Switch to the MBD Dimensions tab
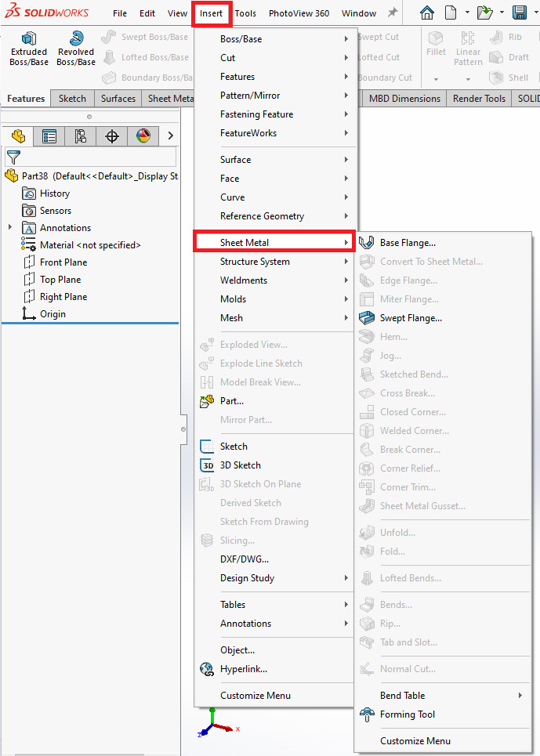The height and width of the screenshot is (756, 540). pyautogui.click(x=404, y=99)
